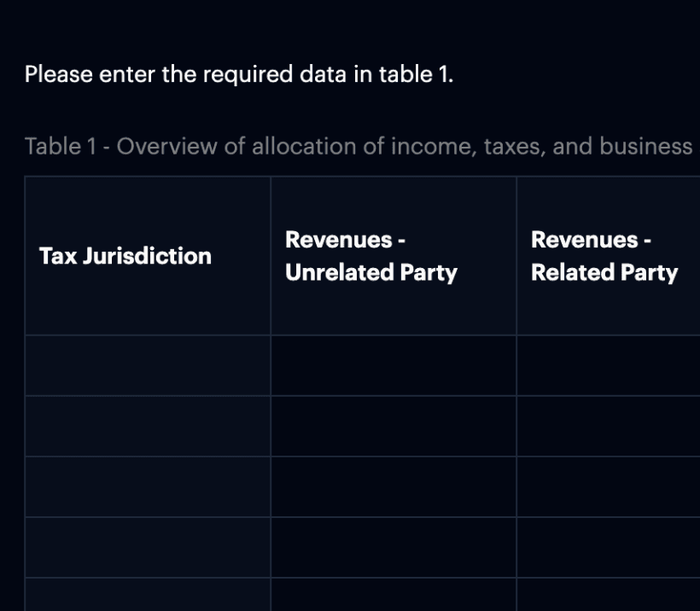
Task: Click the fourth Tax Jurisdiction row cell
Action: pos(147,547)
